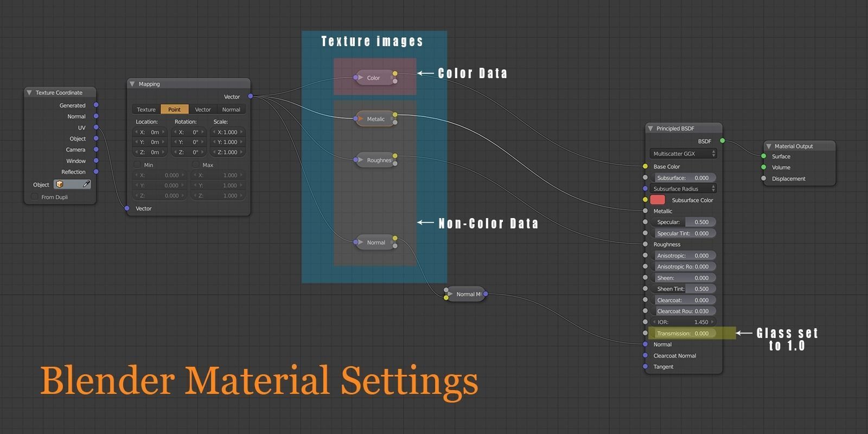The height and width of the screenshot is (434, 868).
Task: Click the Subsurface value slider
Action: click(x=683, y=178)
